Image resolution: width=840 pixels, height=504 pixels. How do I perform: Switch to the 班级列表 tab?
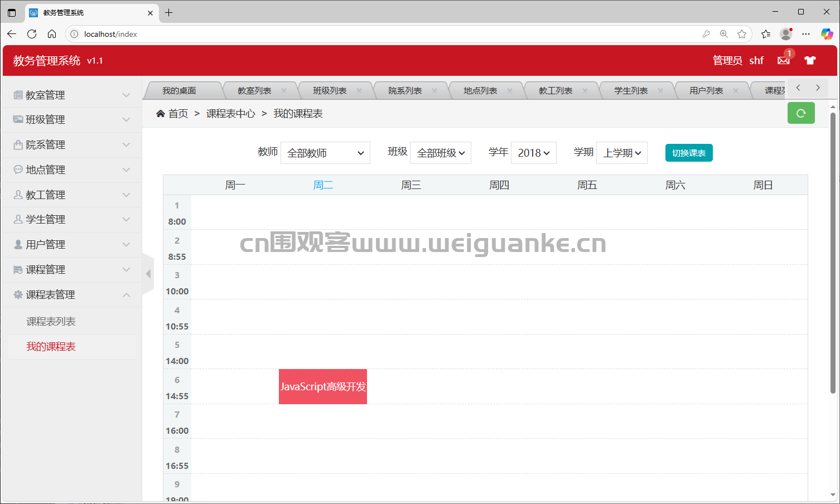click(329, 90)
